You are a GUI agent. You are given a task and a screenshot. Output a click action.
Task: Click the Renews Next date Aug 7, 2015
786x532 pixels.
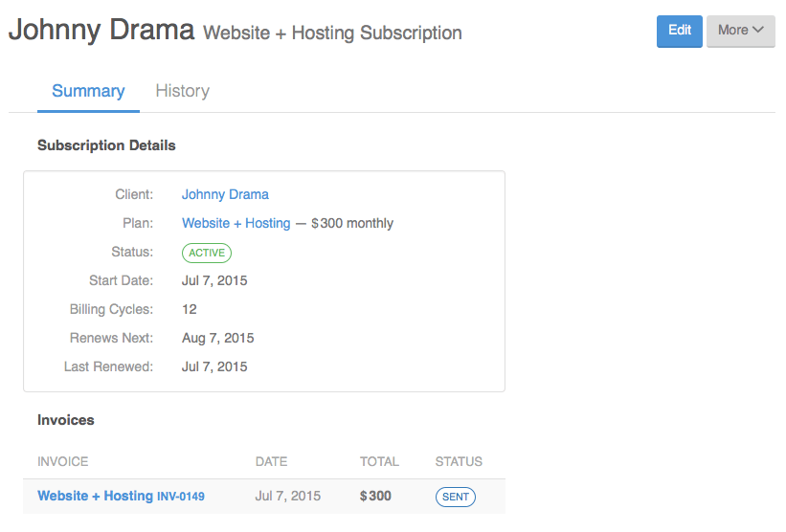(x=217, y=338)
